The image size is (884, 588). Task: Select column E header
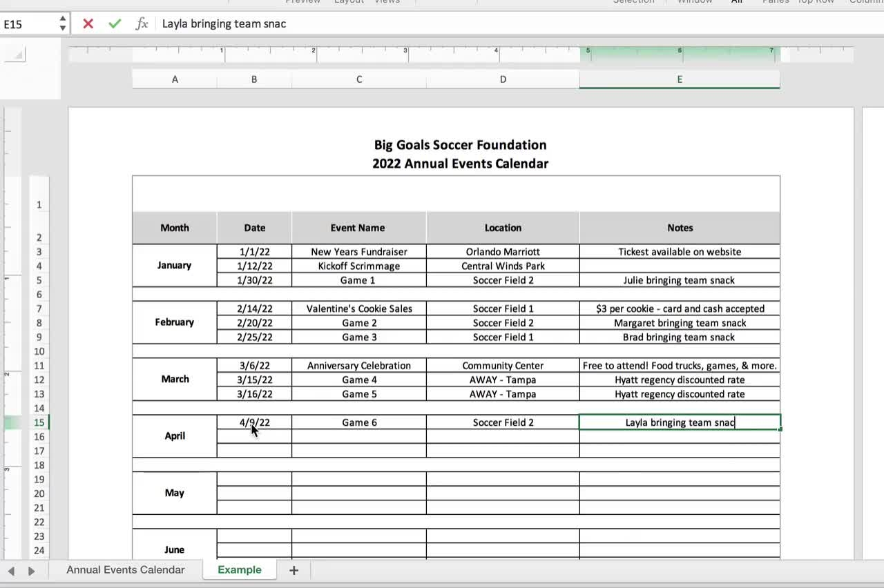tap(680, 79)
